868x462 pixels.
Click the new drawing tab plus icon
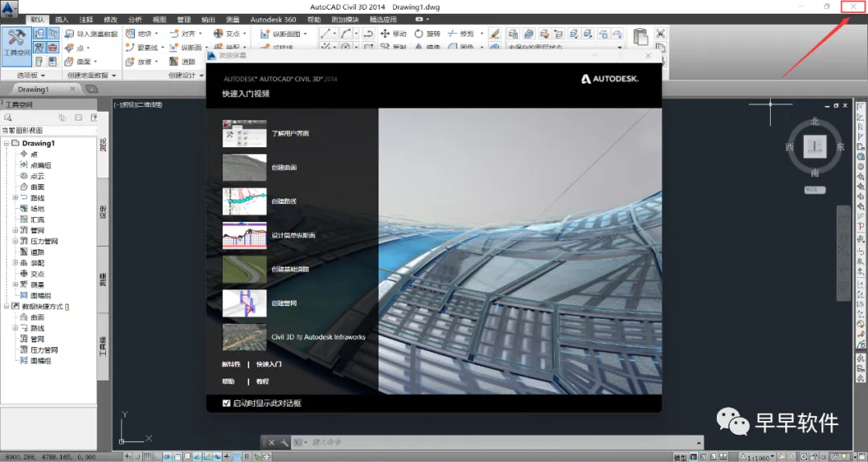click(x=92, y=89)
